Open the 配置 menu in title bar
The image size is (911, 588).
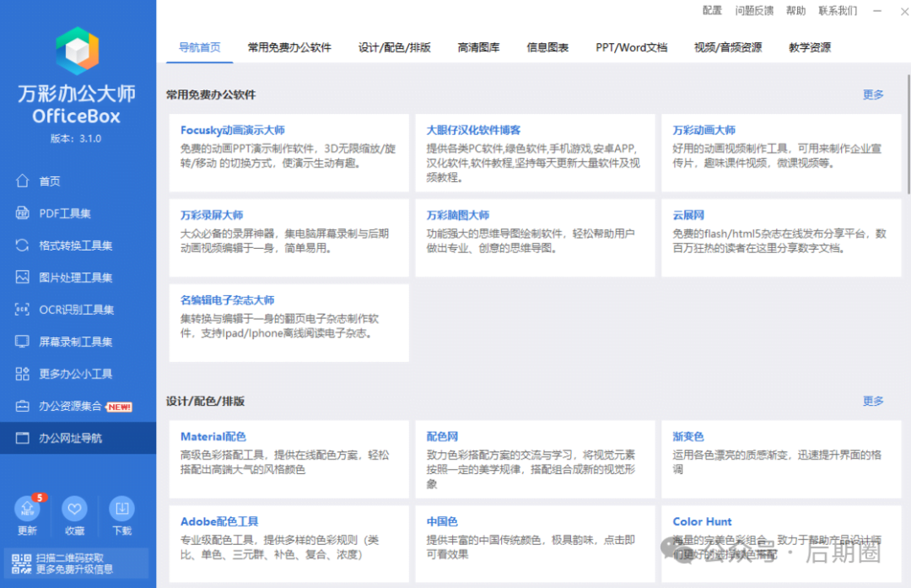click(712, 10)
